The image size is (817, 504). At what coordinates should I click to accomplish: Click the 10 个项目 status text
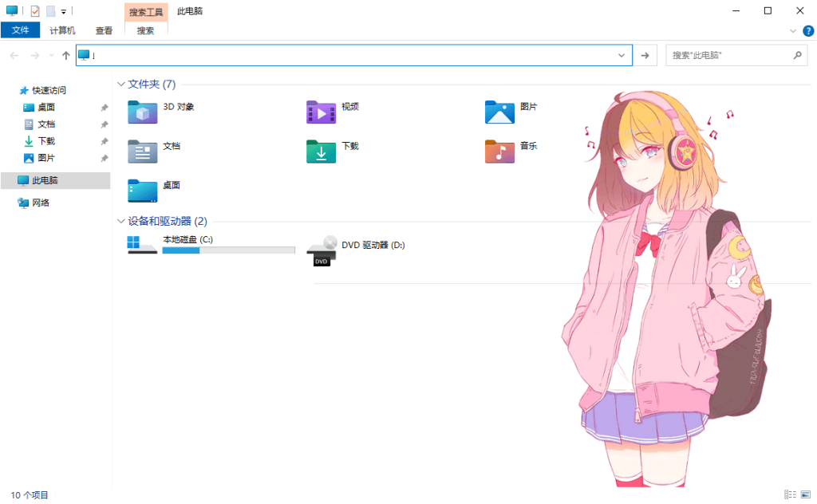pyautogui.click(x=30, y=494)
